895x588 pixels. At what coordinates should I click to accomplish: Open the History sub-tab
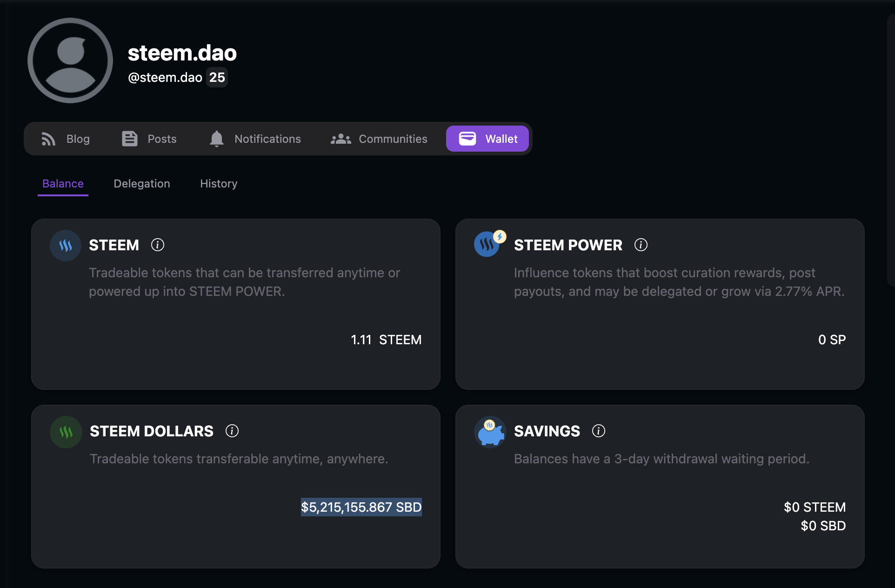[219, 184]
